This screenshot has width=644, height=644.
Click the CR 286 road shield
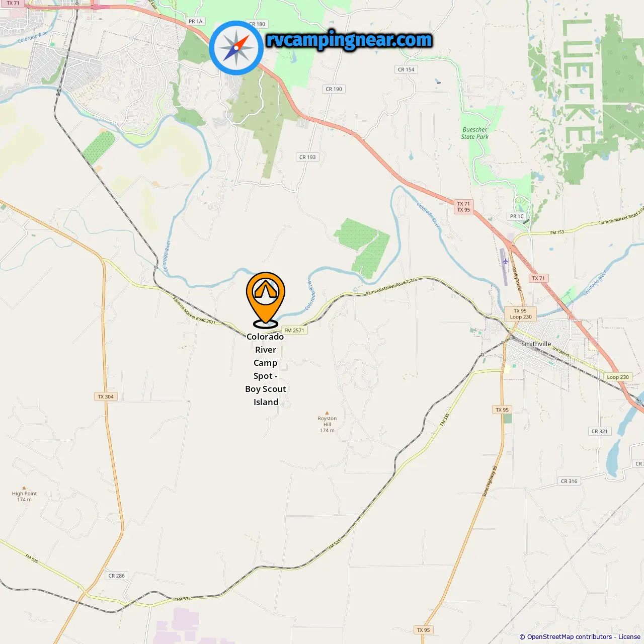[x=117, y=576]
